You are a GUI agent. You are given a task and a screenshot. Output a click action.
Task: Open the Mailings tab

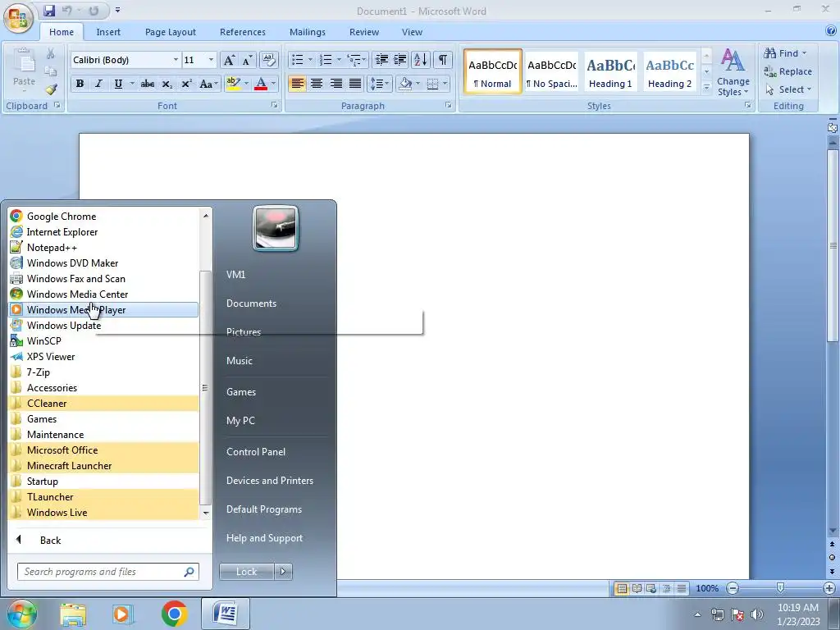pos(308,32)
